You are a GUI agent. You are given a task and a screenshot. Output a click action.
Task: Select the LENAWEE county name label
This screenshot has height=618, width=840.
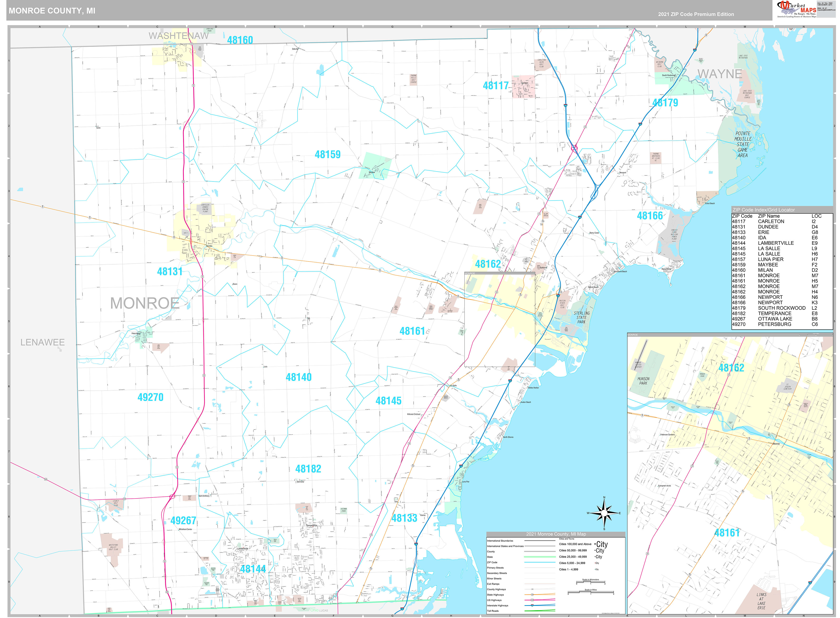[x=42, y=342]
